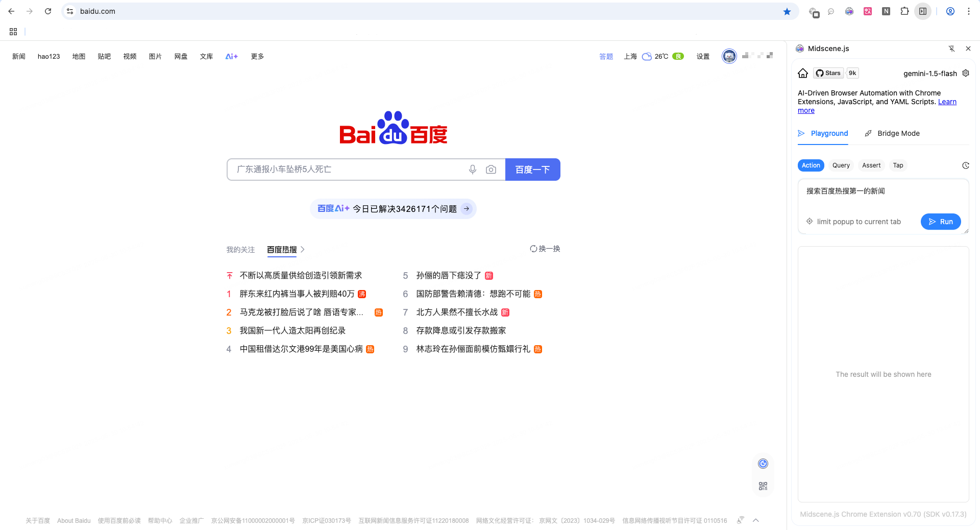Click the QR code floating icon
Viewport: 980px width, 530px height.
(763, 486)
